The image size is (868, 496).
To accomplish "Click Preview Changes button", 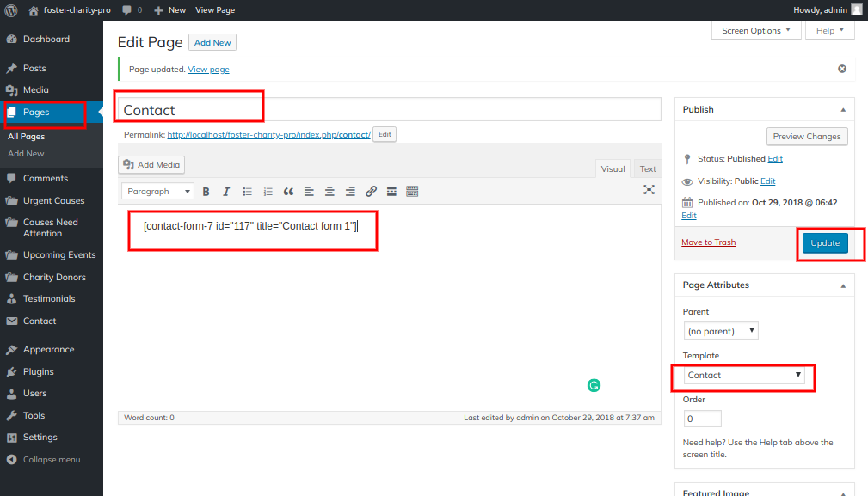I will 807,136.
